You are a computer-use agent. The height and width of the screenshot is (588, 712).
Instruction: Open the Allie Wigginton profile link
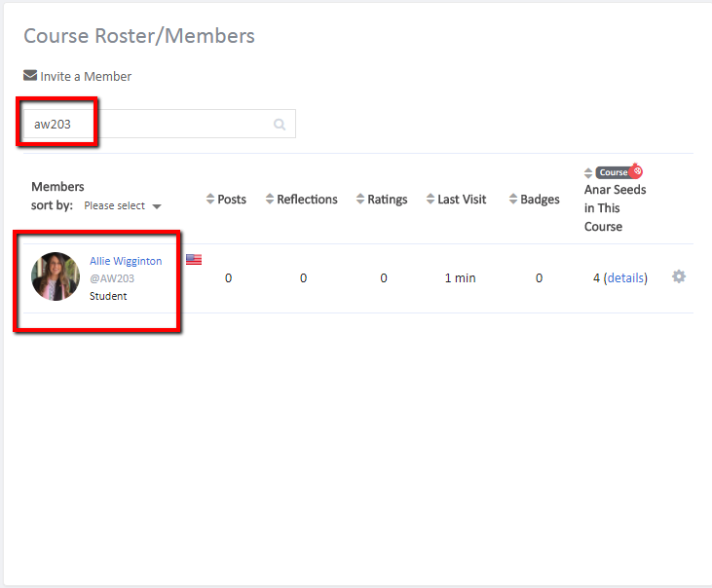pyautogui.click(x=126, y=261)
